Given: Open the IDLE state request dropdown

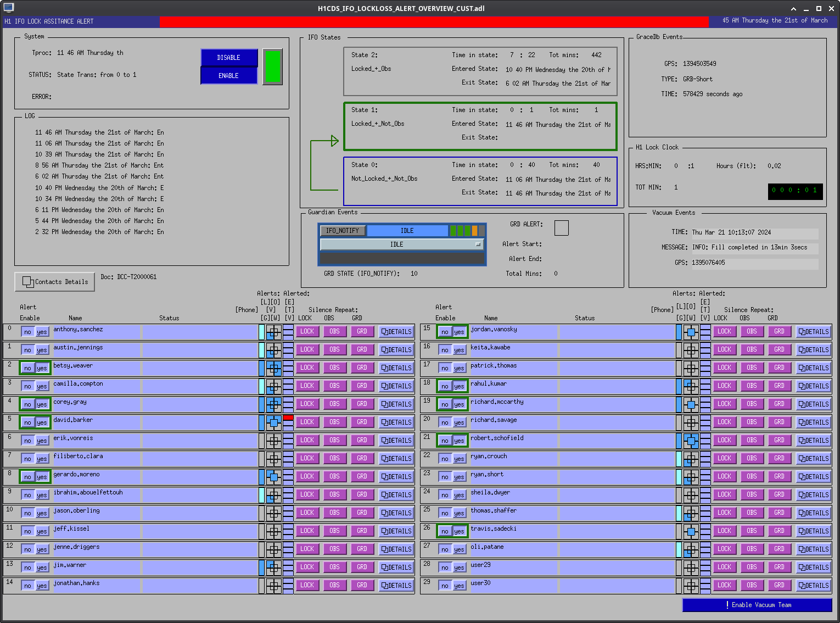Looking at the screenshot, I should pos(401,244).
